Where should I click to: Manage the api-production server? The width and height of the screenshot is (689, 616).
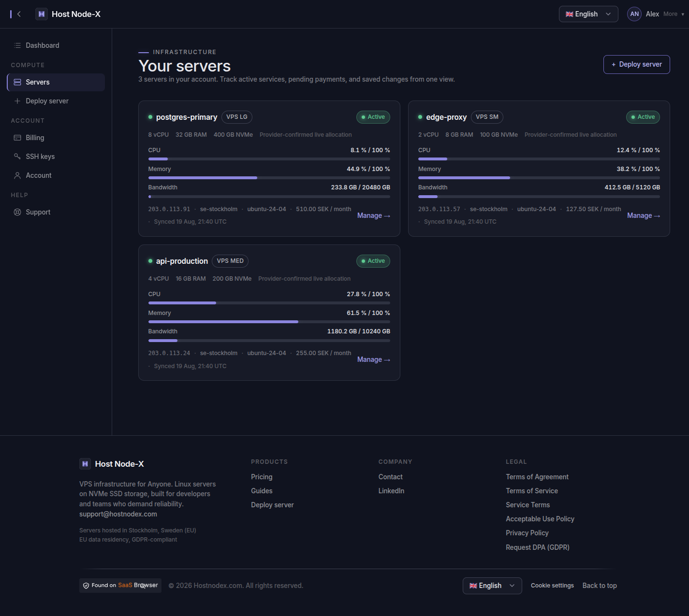(x=373, y=359)
